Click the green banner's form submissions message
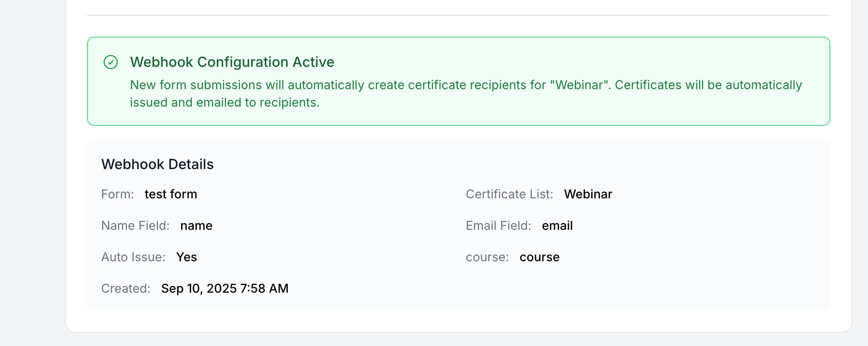 click(x=465, y=85)
